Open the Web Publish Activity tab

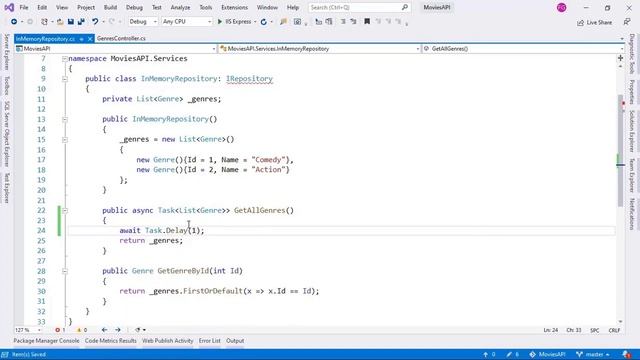coord(167,341)
